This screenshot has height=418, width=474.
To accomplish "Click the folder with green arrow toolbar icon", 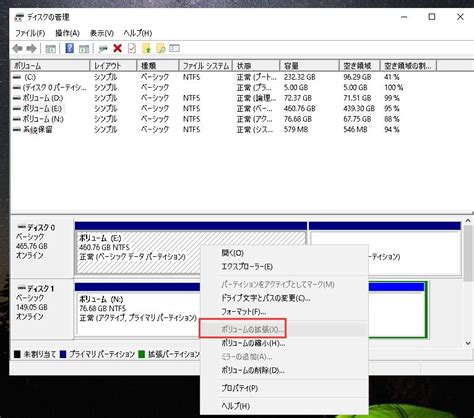I will (x=147, y=49).
